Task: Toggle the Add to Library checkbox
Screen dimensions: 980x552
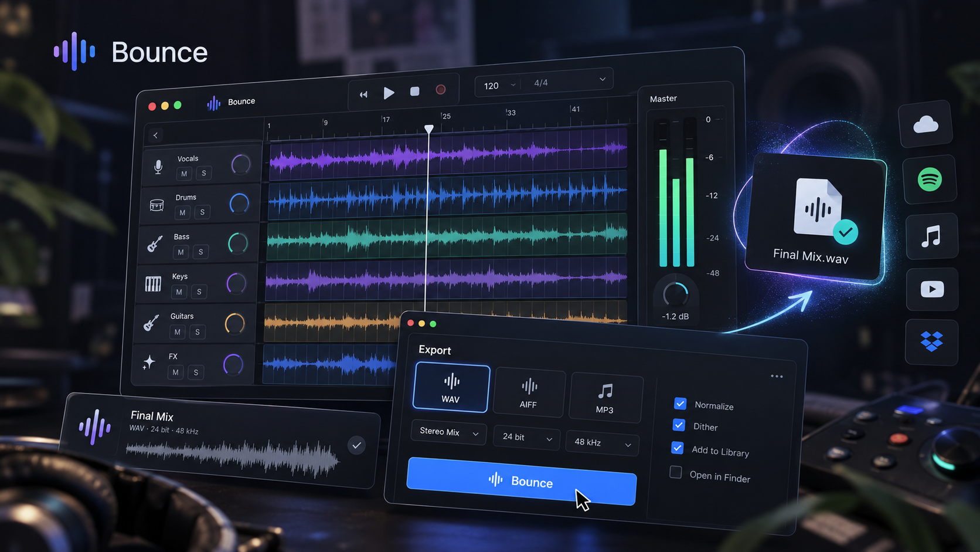Action: pos(677,448)
